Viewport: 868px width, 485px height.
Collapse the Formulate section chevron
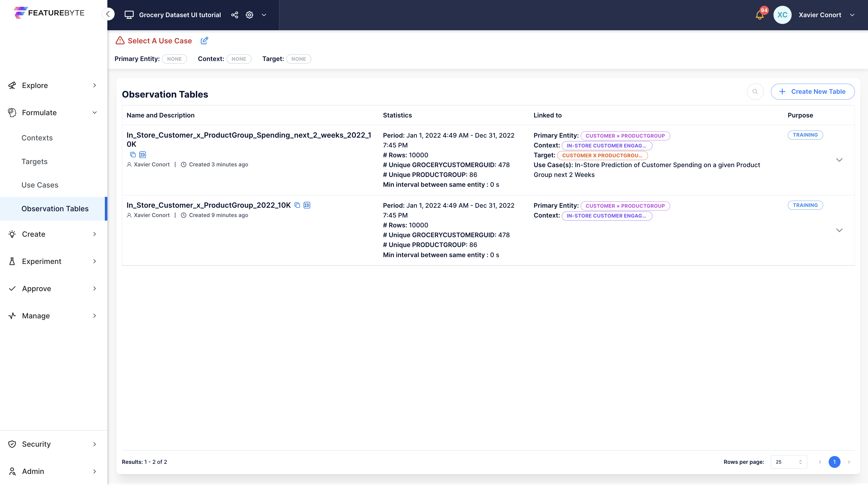tap(95, 113)
